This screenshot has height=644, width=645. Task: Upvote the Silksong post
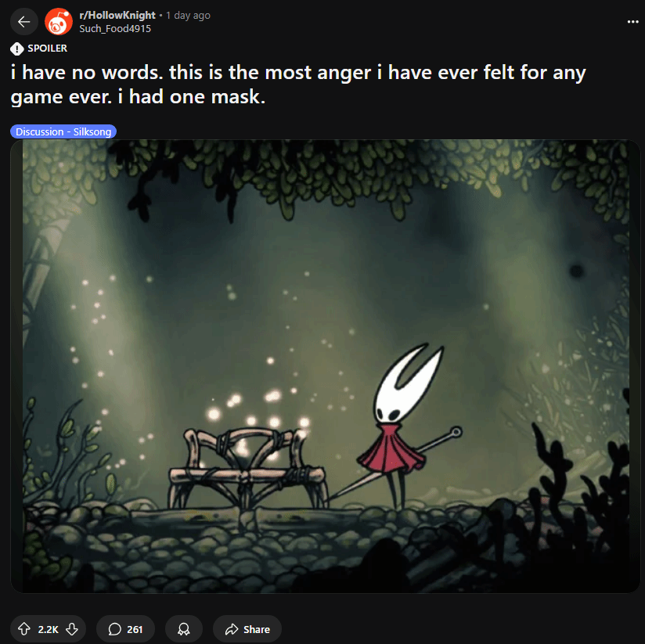click(23, 629)
